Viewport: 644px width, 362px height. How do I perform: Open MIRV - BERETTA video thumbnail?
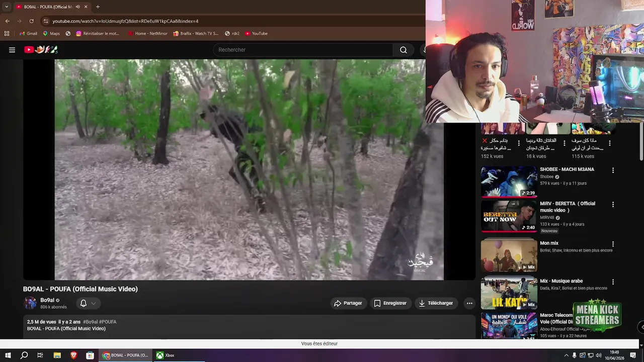click(509, 216)
